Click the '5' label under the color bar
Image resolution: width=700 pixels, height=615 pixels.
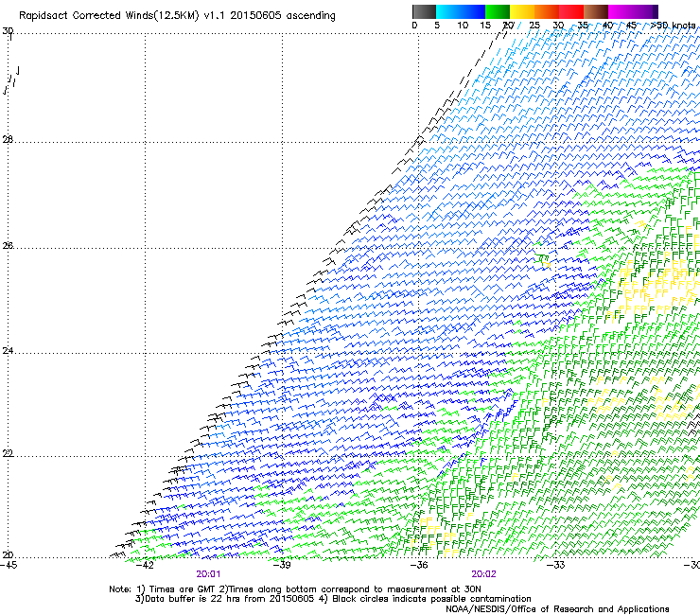click(437, 26)
